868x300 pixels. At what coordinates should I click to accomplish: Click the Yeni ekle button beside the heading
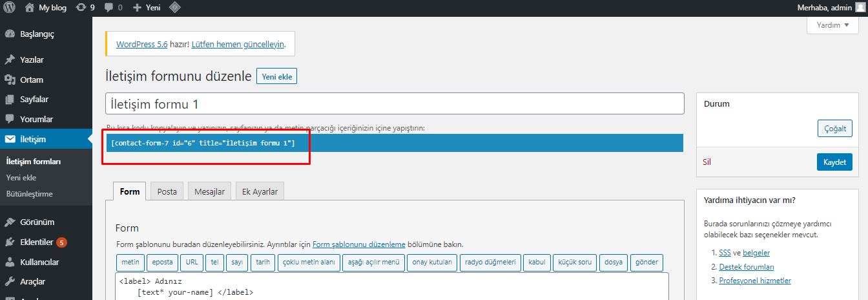coord(276,76)
